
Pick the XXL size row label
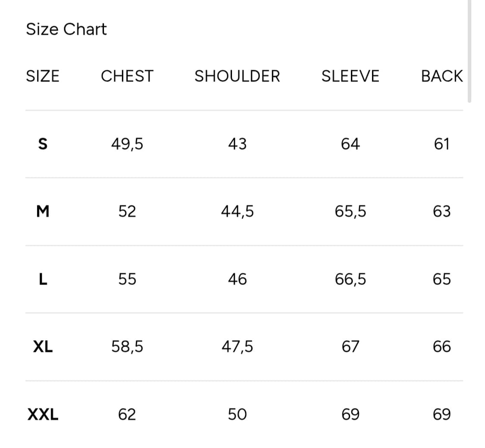(x=43, y=415)
